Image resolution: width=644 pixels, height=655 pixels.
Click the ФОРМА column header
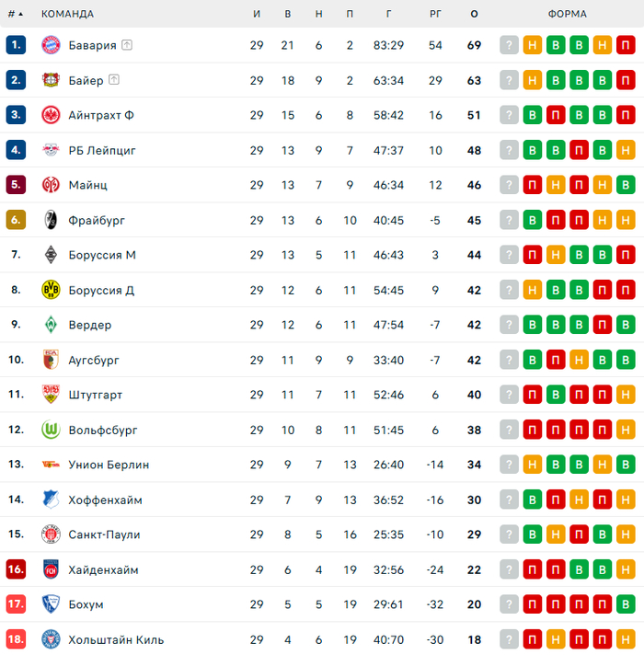567,14
